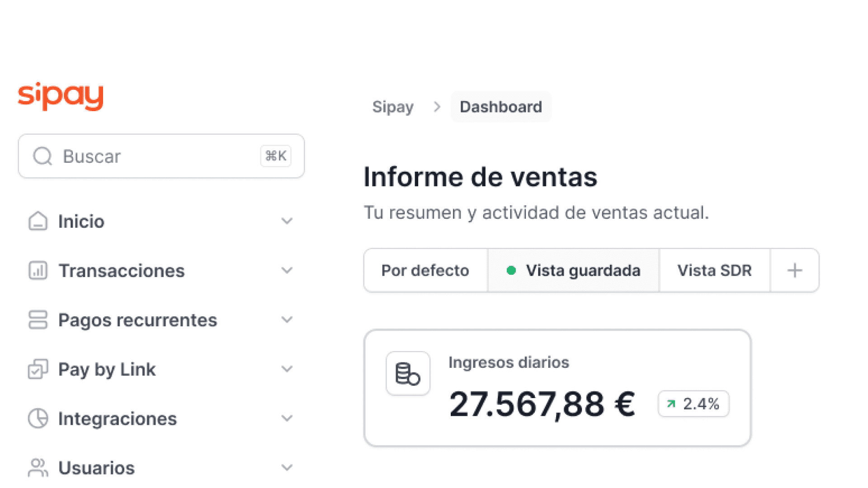Click the Usuarios people icon

coord(38,468)
